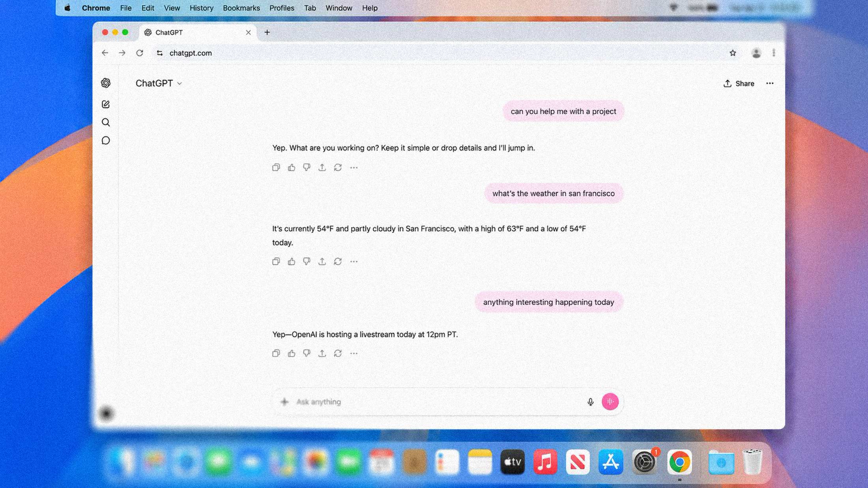
Task: Thumbs down the weather response
Action: (307, 261)
